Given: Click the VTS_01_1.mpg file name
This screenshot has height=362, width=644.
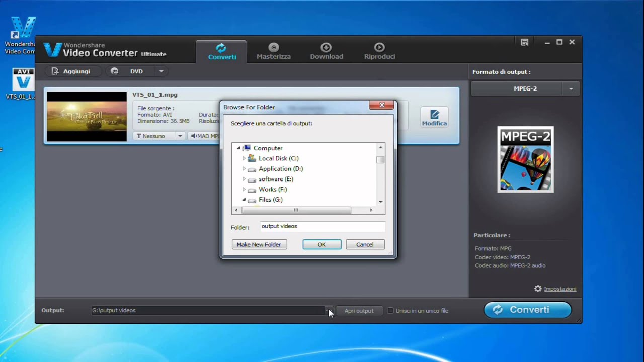Looking at the screenshot, I should (x=154, y=95).
